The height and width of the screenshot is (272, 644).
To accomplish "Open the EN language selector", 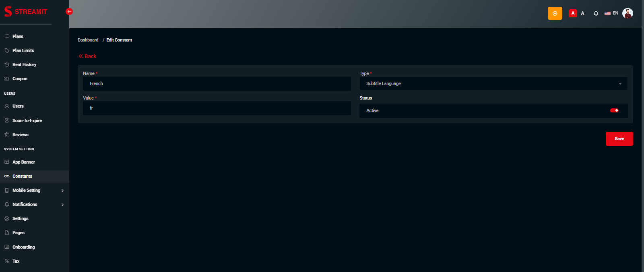I will 611,13.
